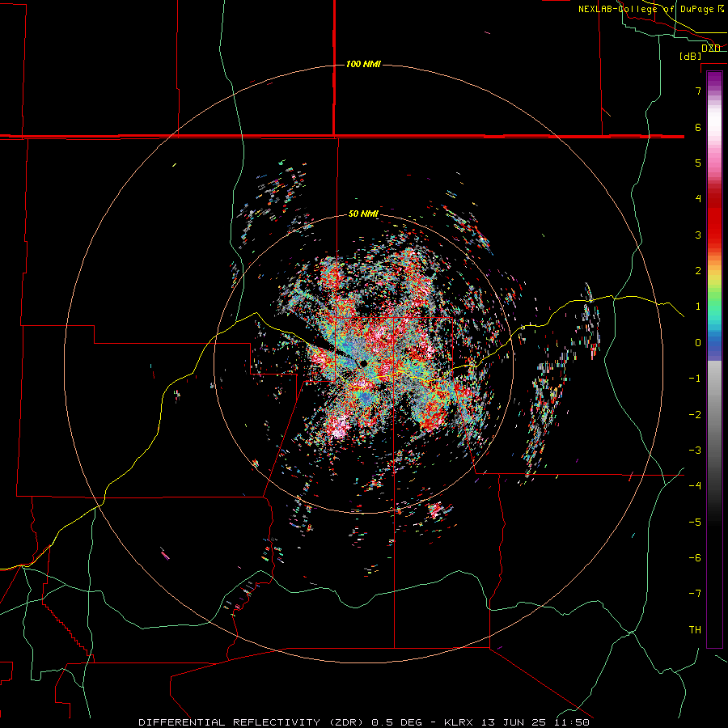Click the 0.5 DEG elevation text

[x=396, y=722]
